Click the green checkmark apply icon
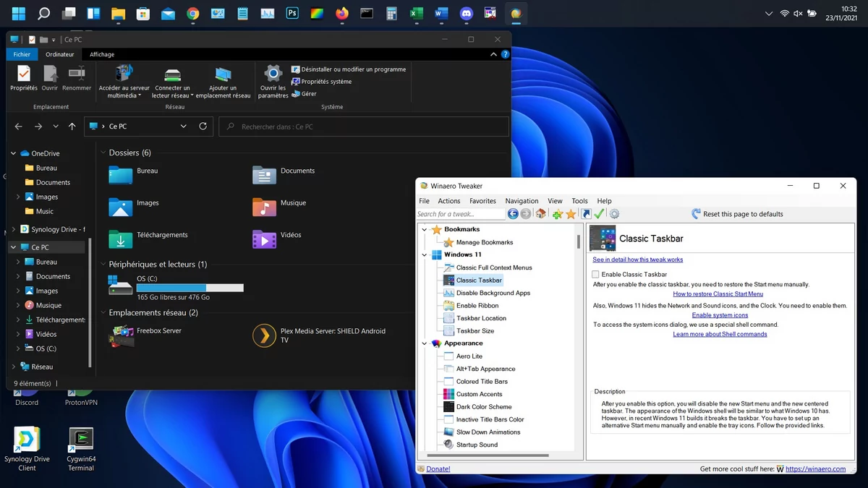The height and width of the screenshot is (488, 868). 599,214
